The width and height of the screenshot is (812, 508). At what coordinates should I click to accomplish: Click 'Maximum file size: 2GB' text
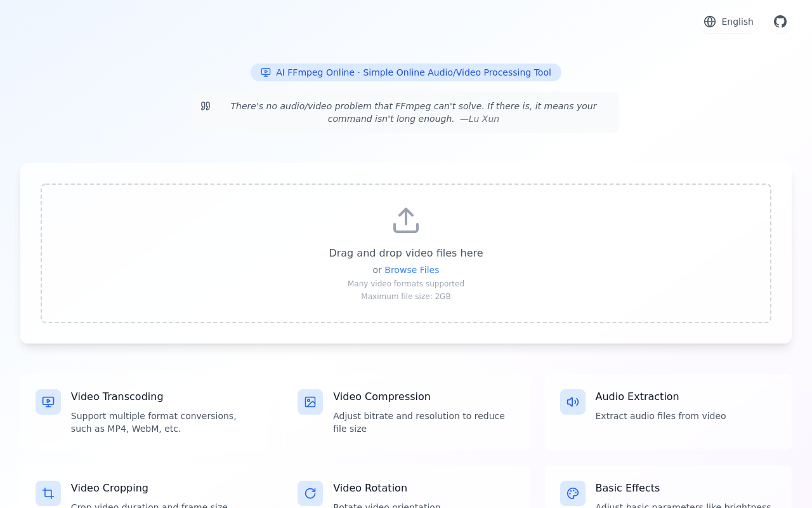406,297
